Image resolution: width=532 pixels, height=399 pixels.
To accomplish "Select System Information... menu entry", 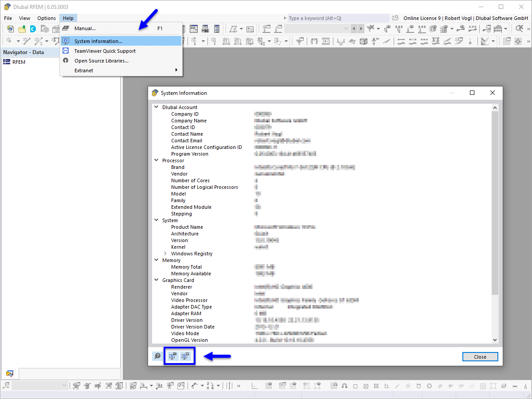I will pyautogui.click(x=121, y=41).
